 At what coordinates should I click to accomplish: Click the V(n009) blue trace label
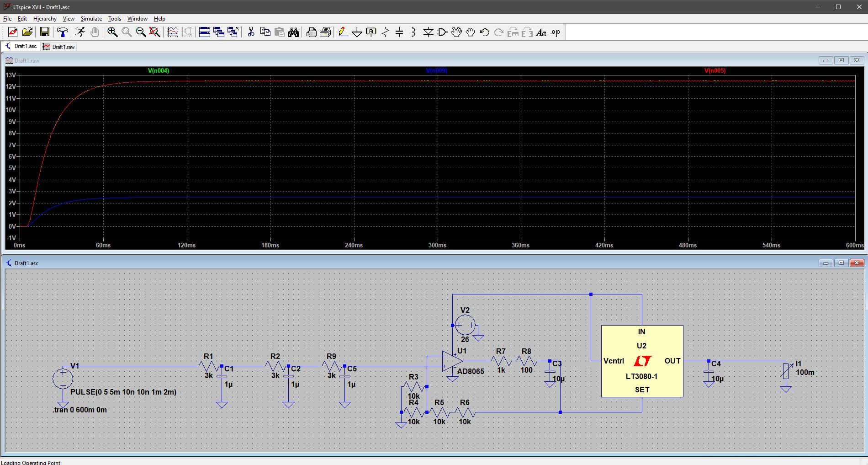tap(437, 71)
